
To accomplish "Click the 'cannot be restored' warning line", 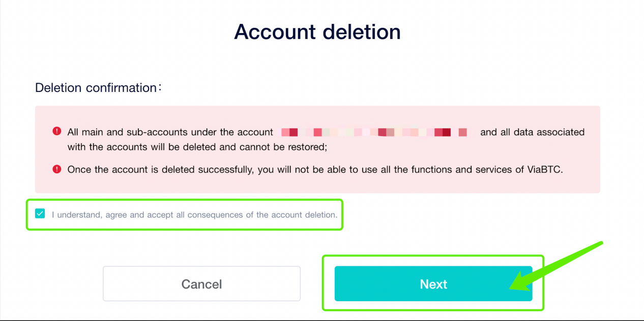I will point(197,147).
